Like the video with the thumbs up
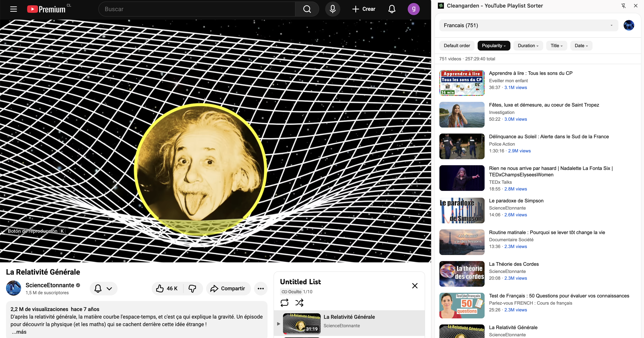Screen dimensions: 644x338 pyautogui.click(x=160, y=288)
